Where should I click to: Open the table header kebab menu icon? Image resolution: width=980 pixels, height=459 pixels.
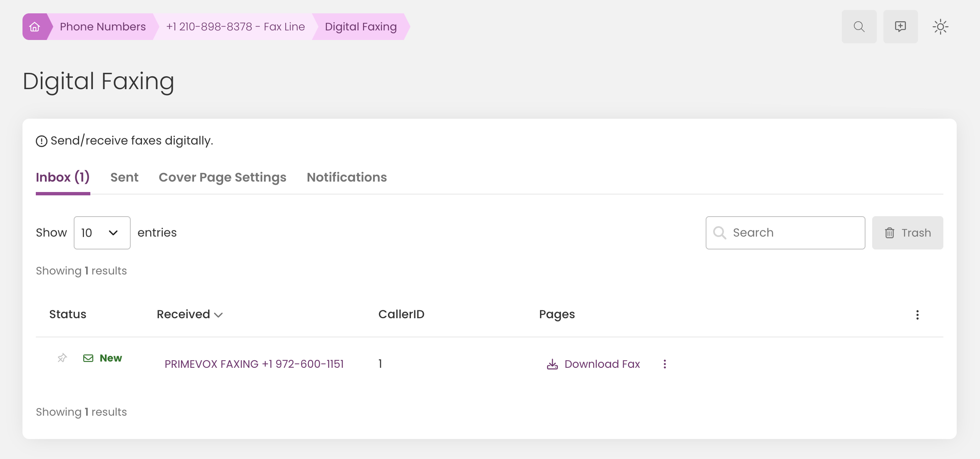click(917, 314)
